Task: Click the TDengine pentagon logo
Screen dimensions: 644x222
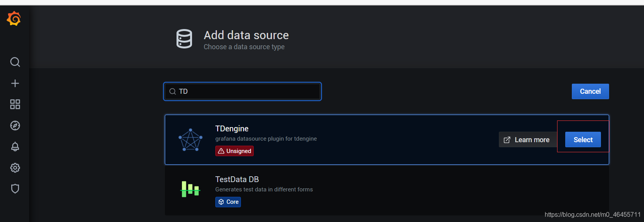Action: point(190,140)
